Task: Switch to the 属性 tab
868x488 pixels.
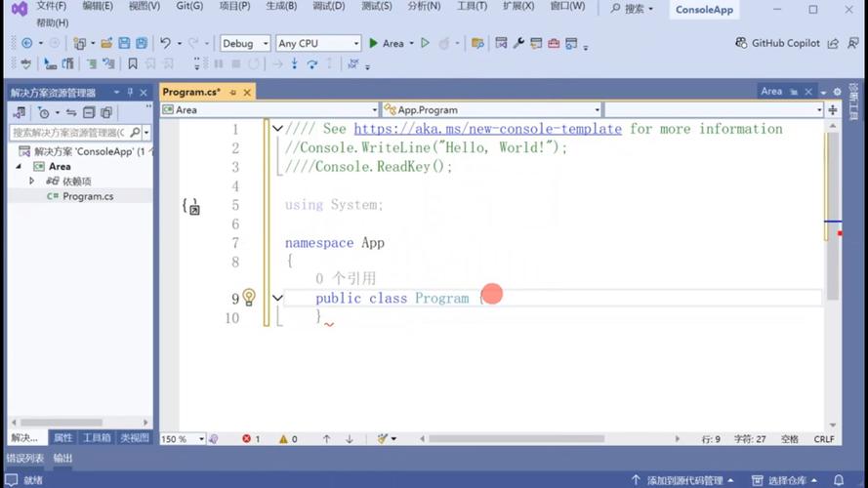Action: 63,437
